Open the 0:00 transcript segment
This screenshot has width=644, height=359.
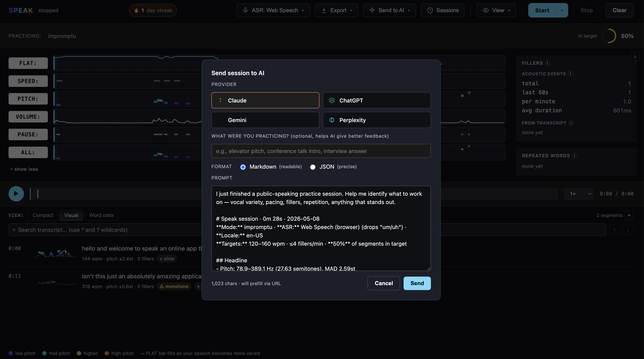[321, 253]
